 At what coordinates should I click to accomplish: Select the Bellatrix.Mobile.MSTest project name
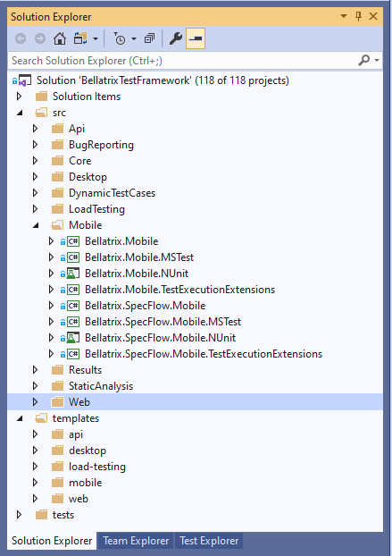point(139,257)
